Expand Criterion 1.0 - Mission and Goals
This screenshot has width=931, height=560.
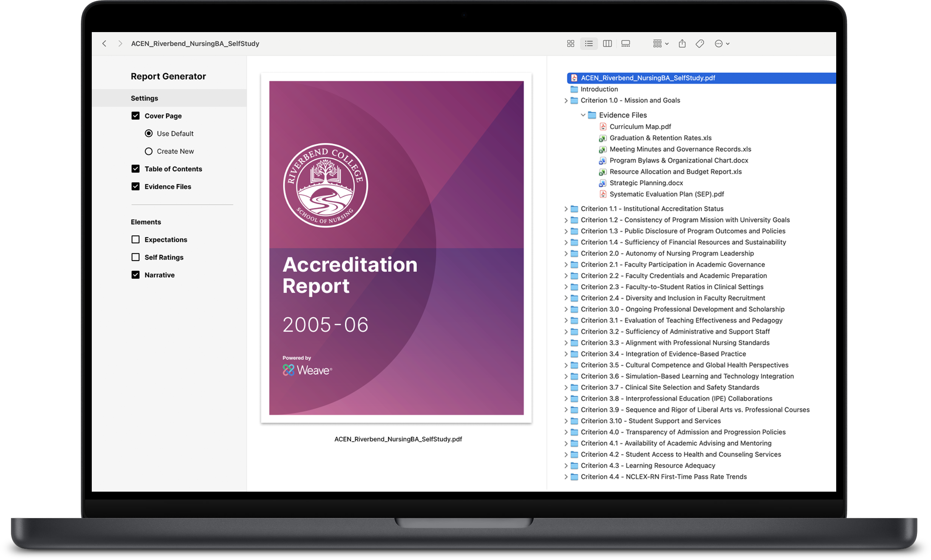click(x=566, y=100)
